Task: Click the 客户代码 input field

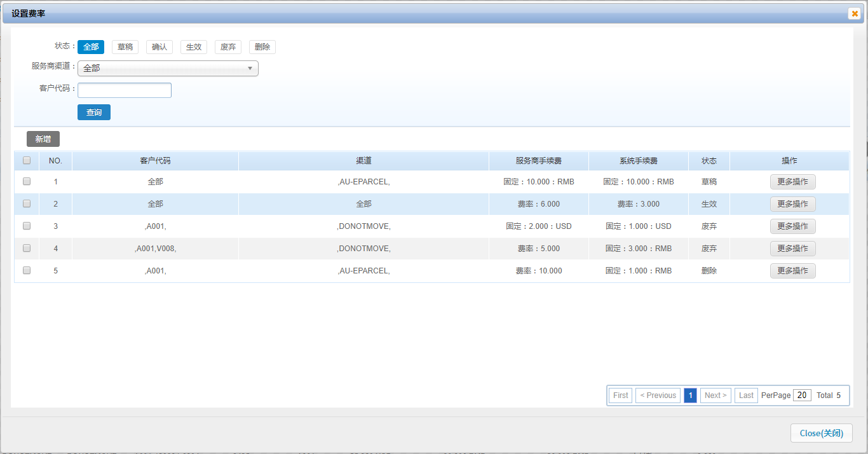Action: pyautogui.click(x=125, y=90)
